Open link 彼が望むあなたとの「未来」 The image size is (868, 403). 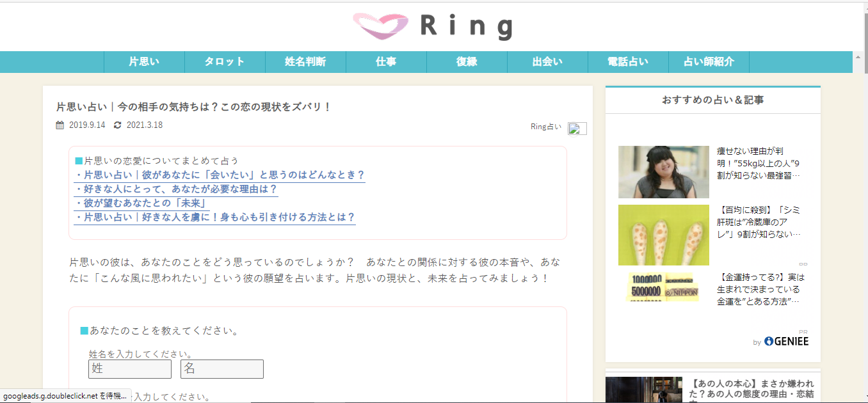[x=141, y=203]
